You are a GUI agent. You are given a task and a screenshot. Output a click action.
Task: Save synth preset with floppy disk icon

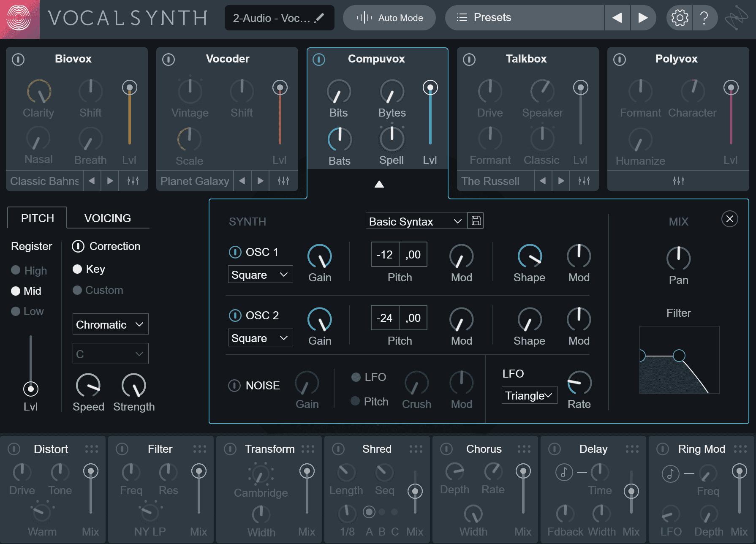pos(476,220)
